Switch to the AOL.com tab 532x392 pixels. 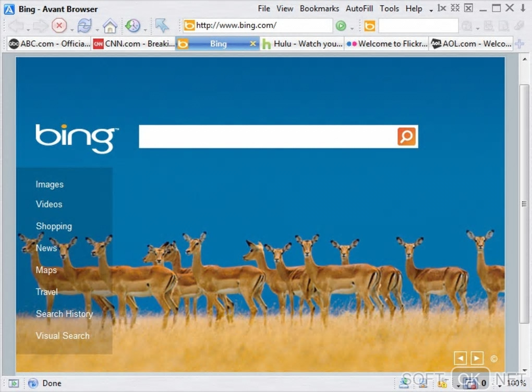coord(470,44)
